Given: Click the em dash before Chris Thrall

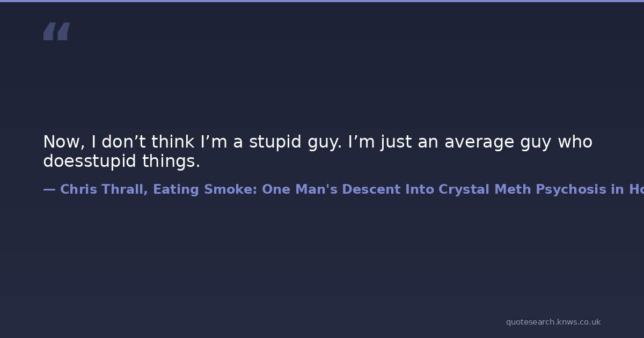Looking at the screenshot, I should (49, 189).
